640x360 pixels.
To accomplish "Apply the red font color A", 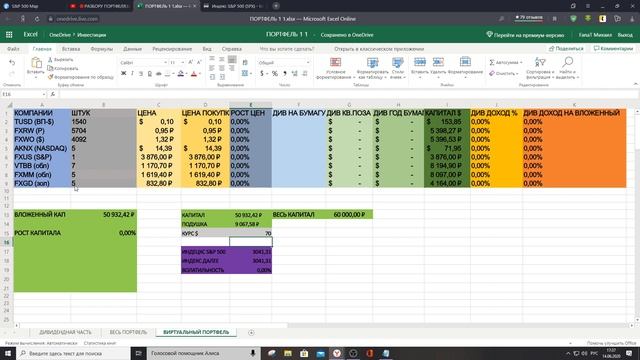I will pyautogui.click(x=194, y=73).
